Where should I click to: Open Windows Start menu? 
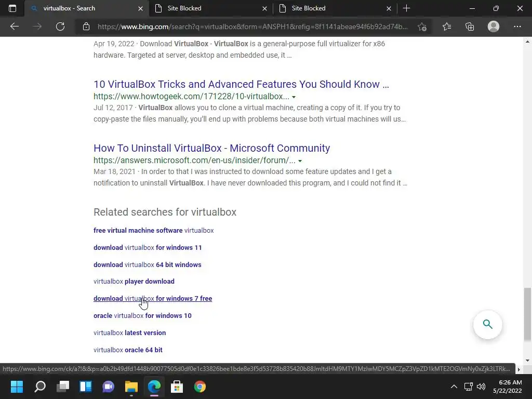click(17, 387)
